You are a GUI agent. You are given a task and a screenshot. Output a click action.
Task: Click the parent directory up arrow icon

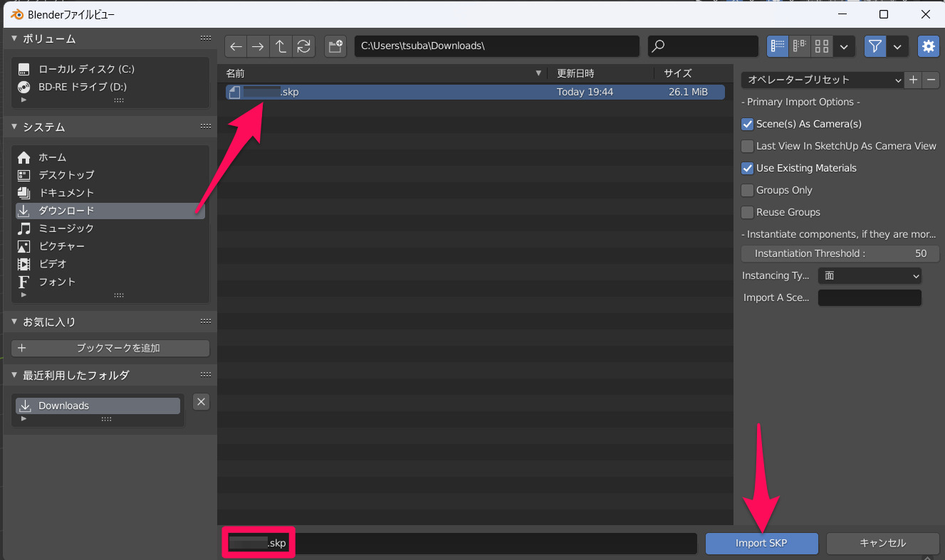281,46
